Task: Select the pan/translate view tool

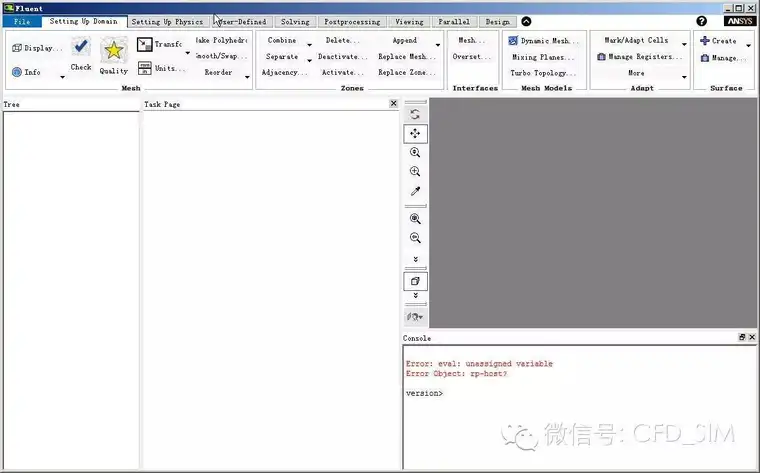Action: (x=415, y=134)
